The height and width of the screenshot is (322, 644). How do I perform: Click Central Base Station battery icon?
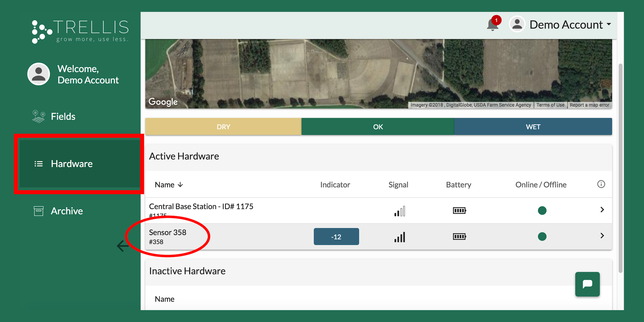click(459, 211)
